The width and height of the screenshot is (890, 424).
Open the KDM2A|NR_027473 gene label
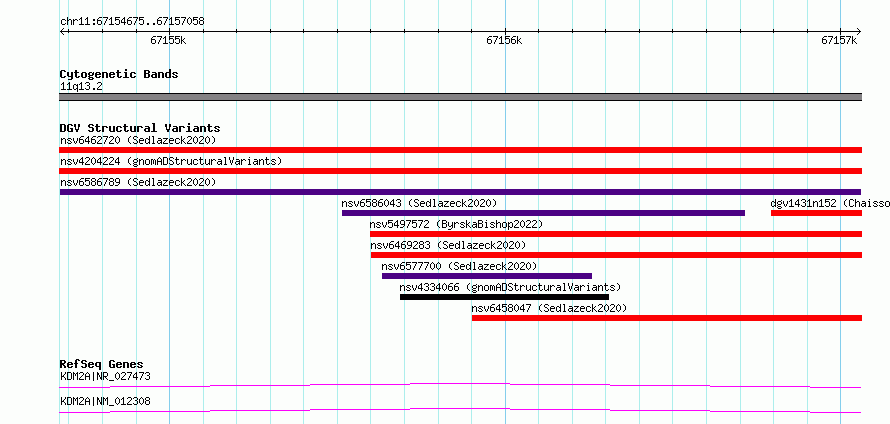coord(105,376)
